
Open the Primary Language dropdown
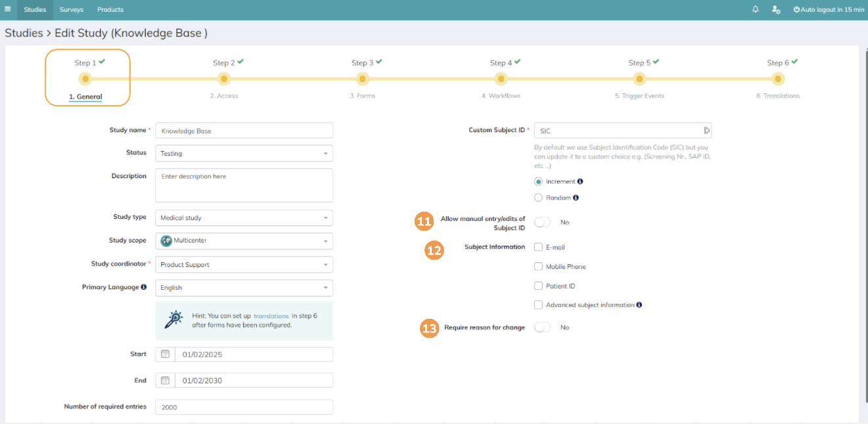coord(244,288)
